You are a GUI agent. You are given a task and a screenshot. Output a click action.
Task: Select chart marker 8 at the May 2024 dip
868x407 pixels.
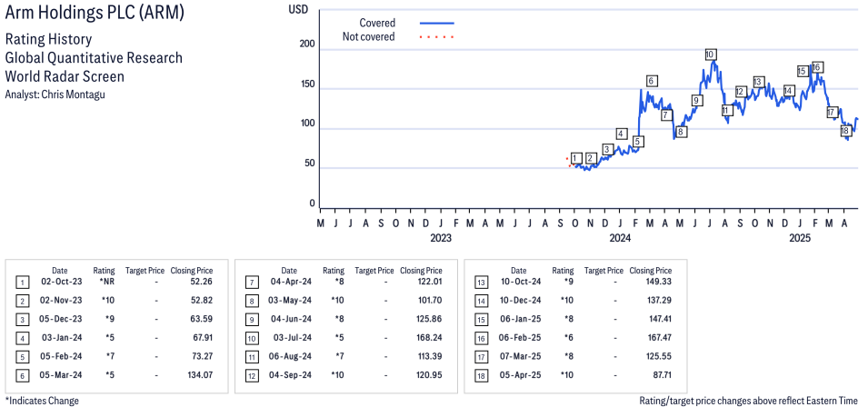(681, 132)
